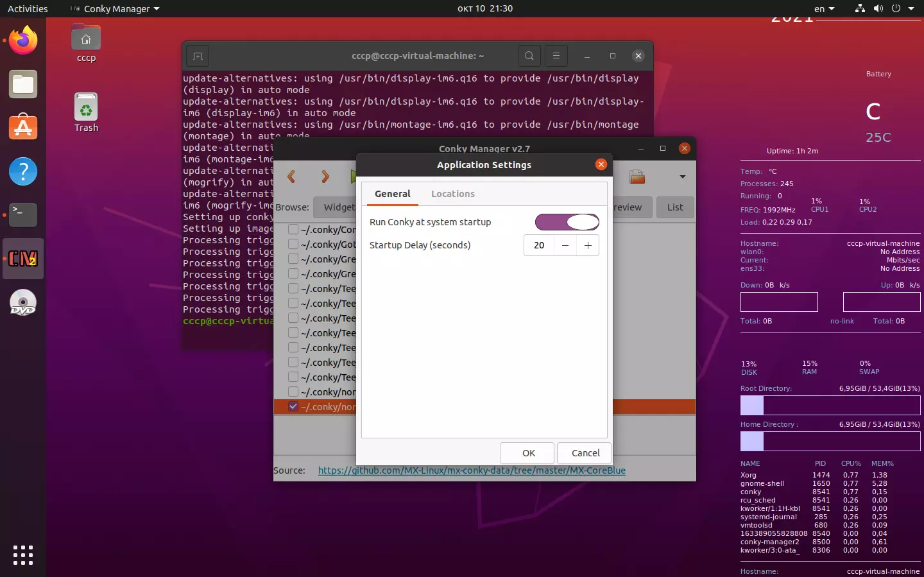Switch to the Locations tab
This screenshot has height=577, width=924.
coord(452,194)
